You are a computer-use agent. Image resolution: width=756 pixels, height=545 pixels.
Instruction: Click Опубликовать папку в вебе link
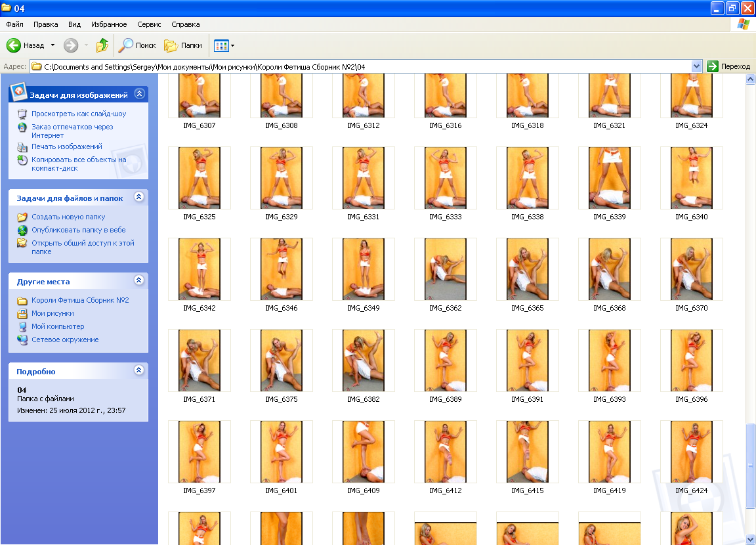(79, 230)
